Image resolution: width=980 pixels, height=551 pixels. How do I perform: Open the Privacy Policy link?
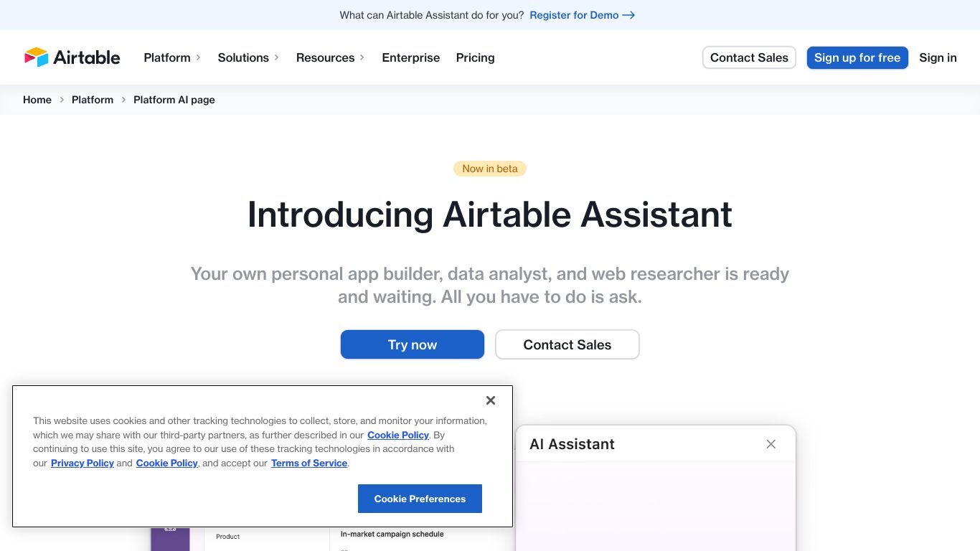click(x=83, y=463)
